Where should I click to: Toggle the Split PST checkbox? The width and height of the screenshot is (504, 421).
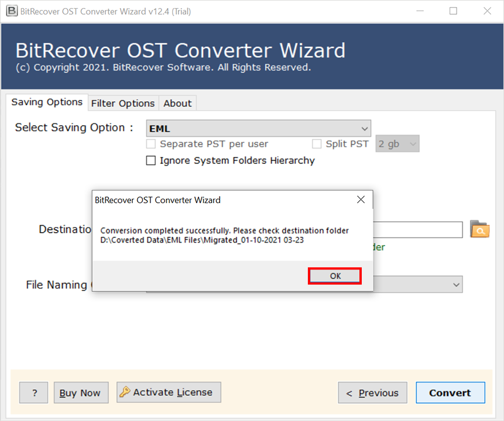[x=317, y=144]
